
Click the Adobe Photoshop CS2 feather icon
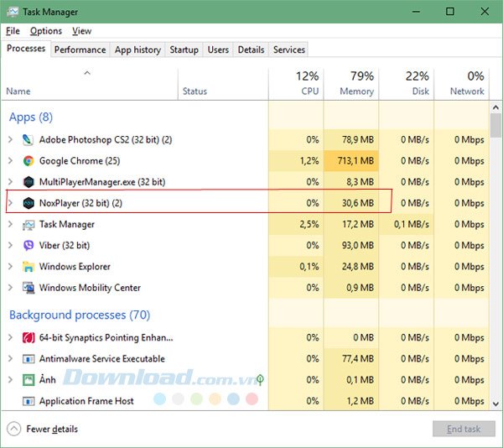pyautogui.click(x=29, y=140)
